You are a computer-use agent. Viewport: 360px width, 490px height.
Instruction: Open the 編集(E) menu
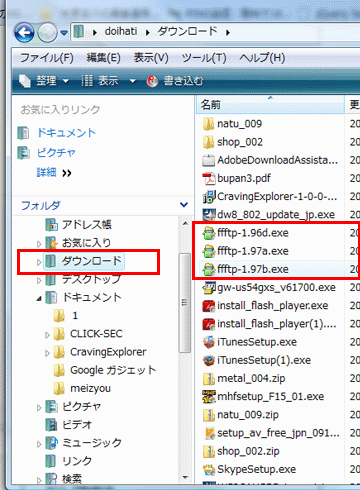[103, 58]
